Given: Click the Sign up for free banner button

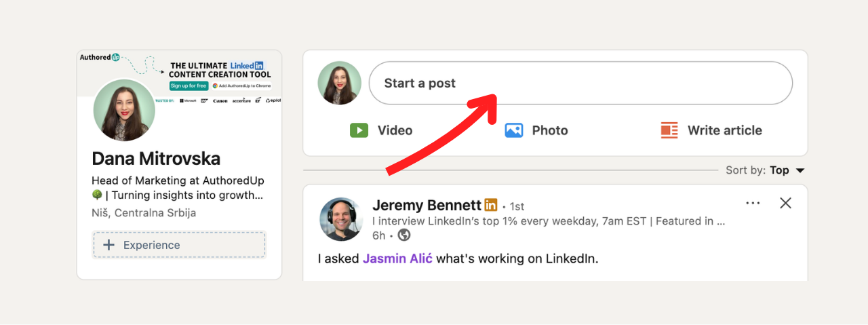Looking at the screenshot, I should (188, 85).
